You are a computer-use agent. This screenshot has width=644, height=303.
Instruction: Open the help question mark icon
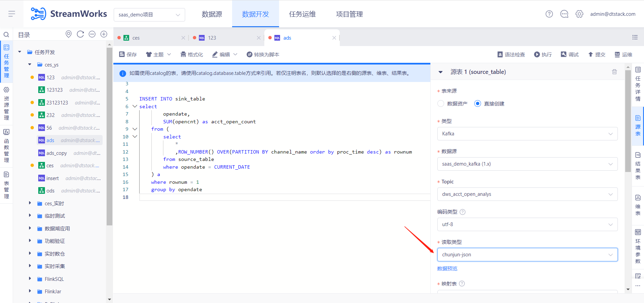[x=549, y=14]
